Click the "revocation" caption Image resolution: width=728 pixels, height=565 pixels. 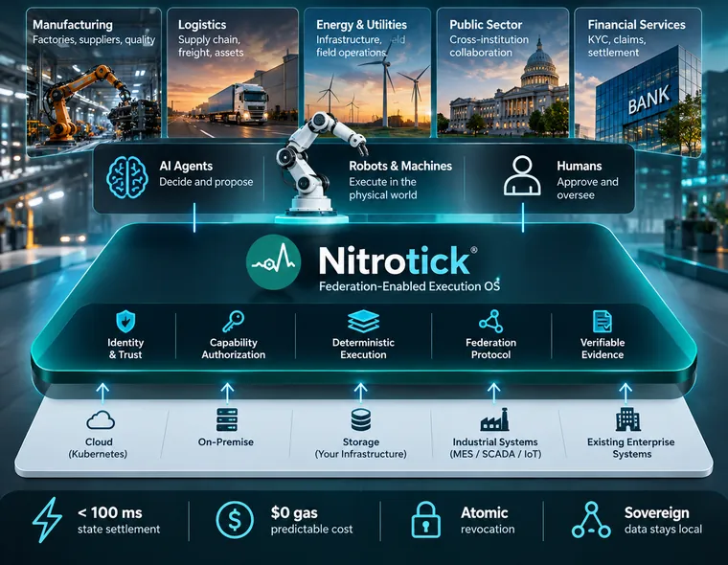point(488,530)
